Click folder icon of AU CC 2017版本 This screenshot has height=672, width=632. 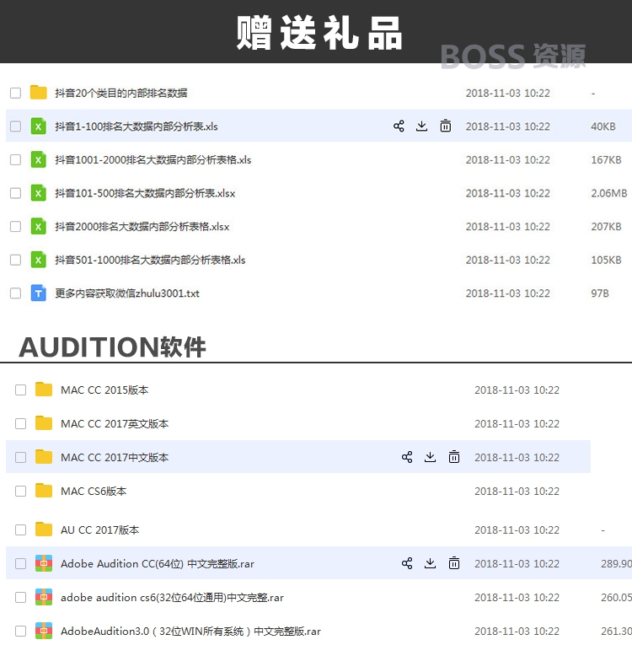tap(44, 530)
